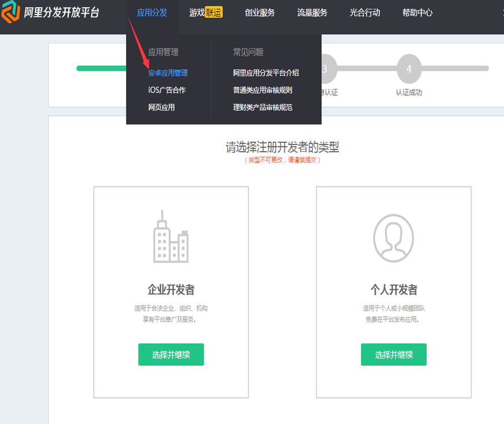Open 普通类应用审核规则 link

coord(262,90)
